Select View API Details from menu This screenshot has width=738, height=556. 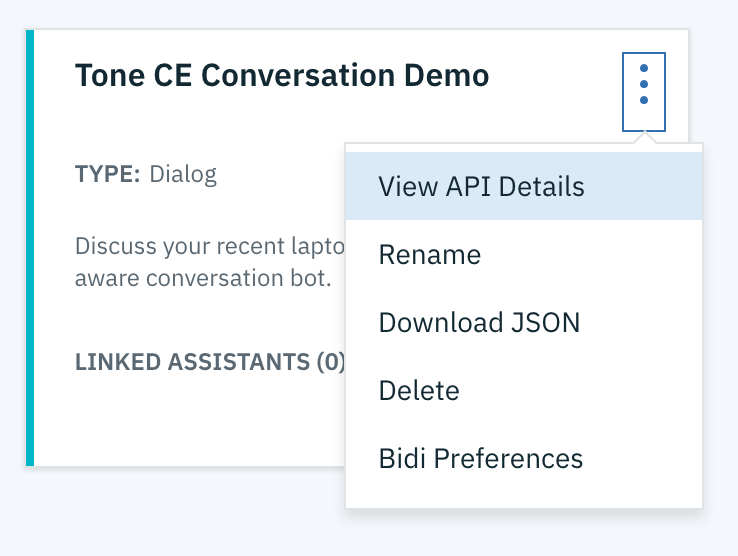pos(481,187)
